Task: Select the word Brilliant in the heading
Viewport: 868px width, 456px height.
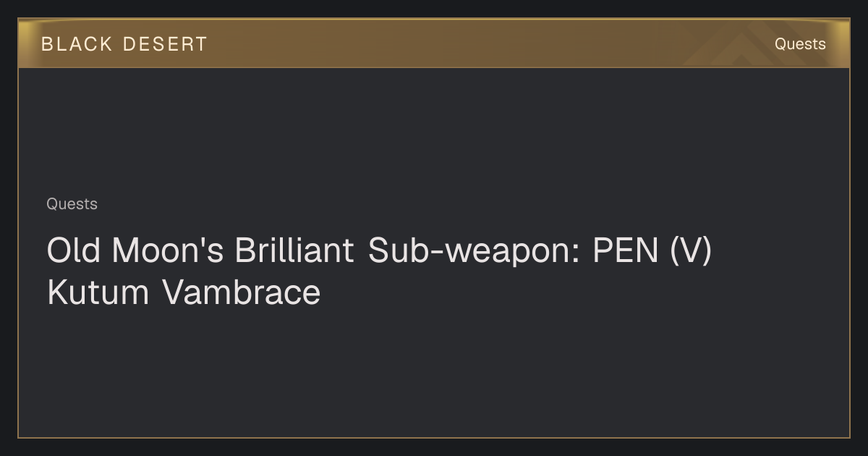Action: pyautogui.click(x=294, y=250)
